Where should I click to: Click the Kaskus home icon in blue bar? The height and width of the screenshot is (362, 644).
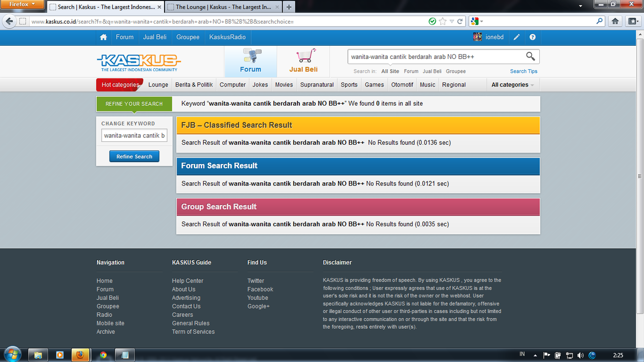pyautogui.click(x=103, y=37)
